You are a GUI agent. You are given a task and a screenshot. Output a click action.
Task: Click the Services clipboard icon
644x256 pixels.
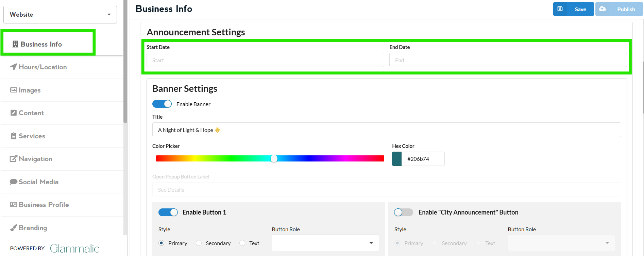(14, 136)
